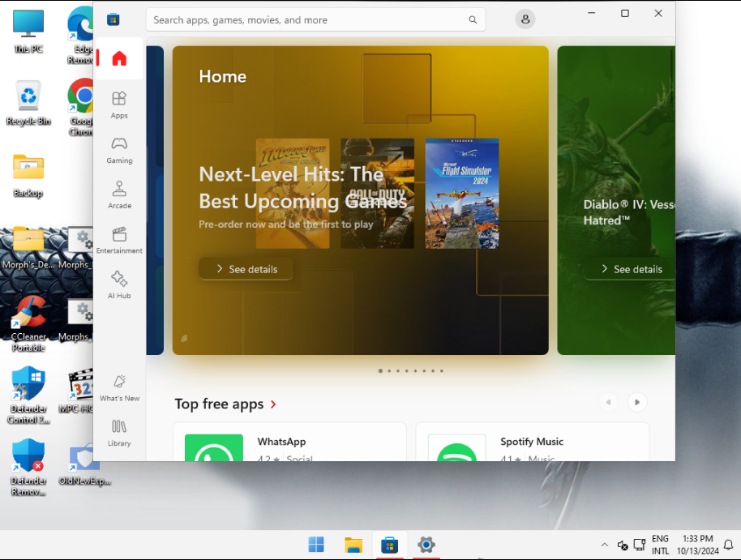Open File Explorer from taskbar
Image resolution: width=741 pixels, height=560 pixels.
[x=353, y=545]
